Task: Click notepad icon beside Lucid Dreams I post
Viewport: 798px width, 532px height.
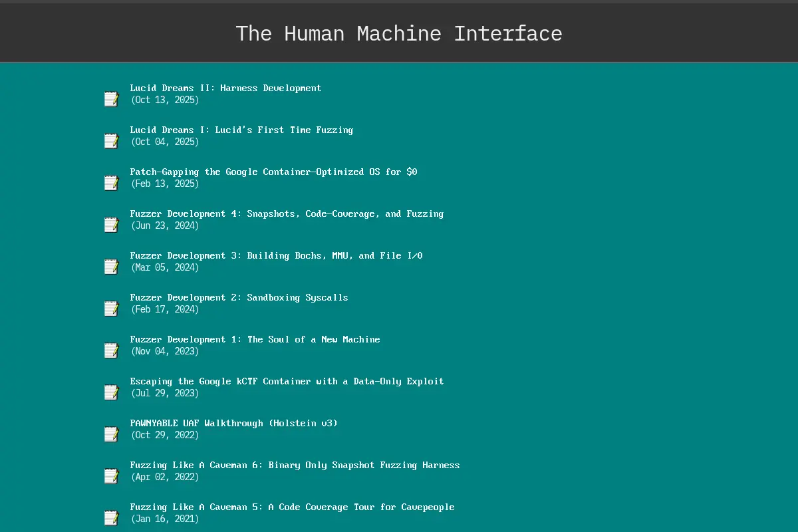Action: click(111, 141)
